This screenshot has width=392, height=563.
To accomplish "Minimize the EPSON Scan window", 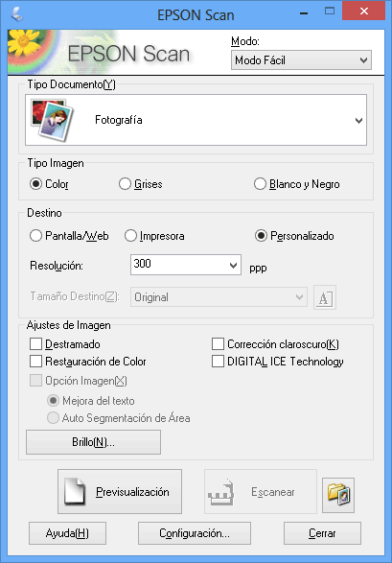I will (x=304, y=13).
